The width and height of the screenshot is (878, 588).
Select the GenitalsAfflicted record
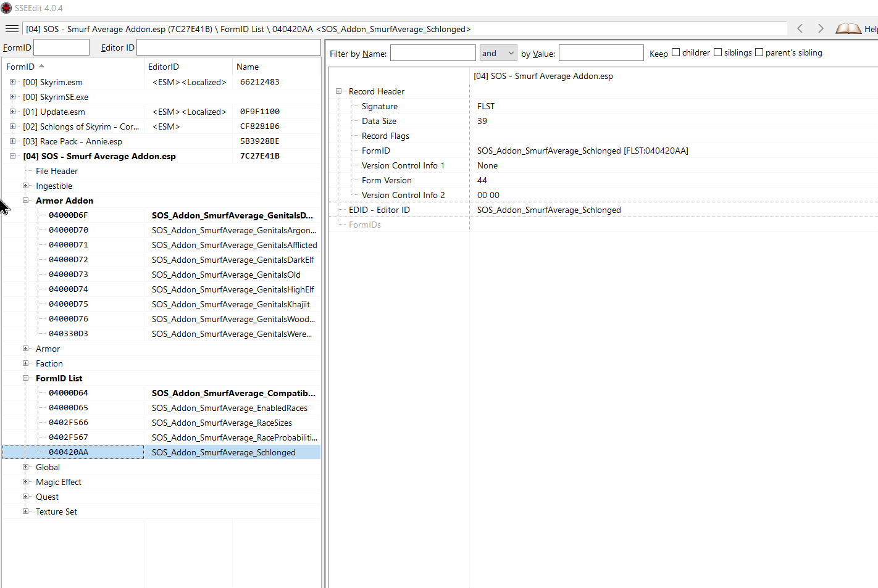click(161, 245)
